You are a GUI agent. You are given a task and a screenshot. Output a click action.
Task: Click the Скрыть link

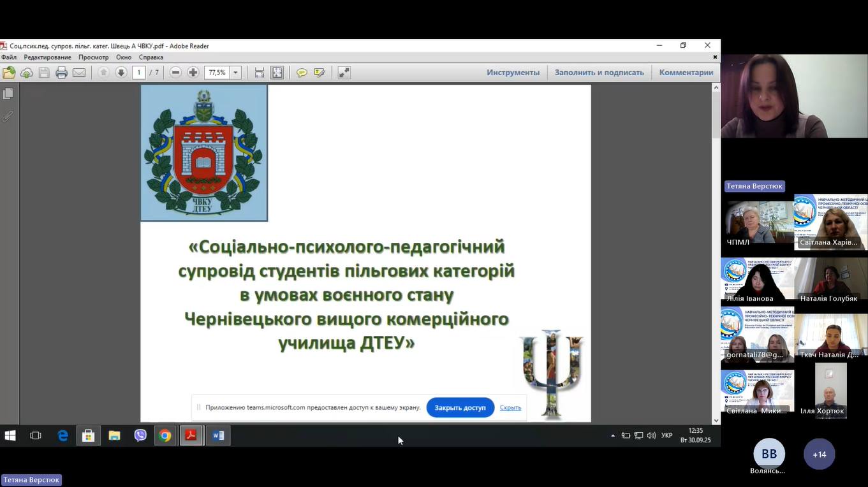510,407
